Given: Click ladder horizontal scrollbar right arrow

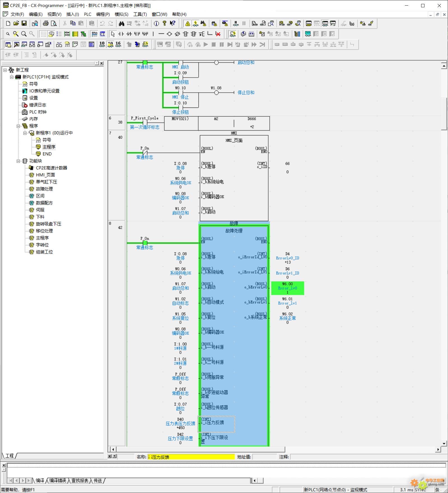Looking at the screenshot, I should pos(438,450).
